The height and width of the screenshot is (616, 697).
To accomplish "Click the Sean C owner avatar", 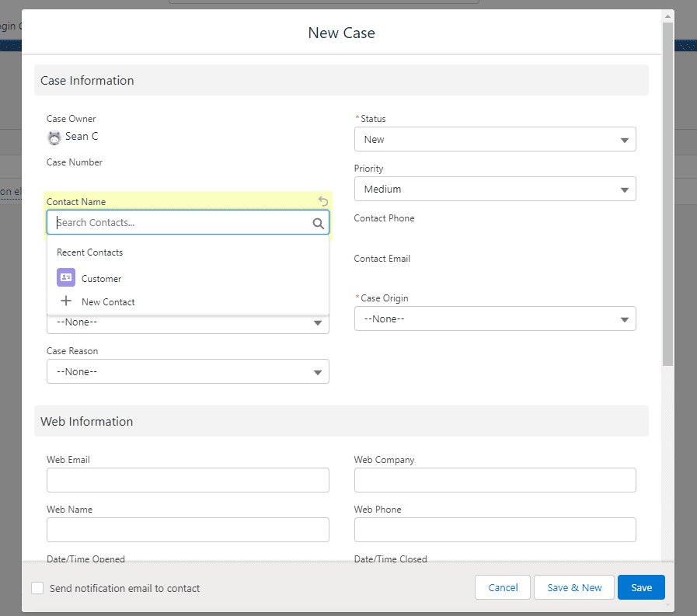I will [54, 137].
